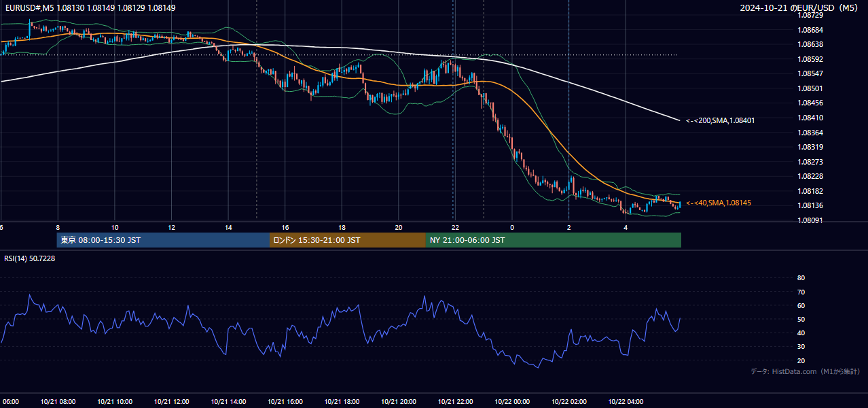Click price axis value 1.08273

[810, 162]
